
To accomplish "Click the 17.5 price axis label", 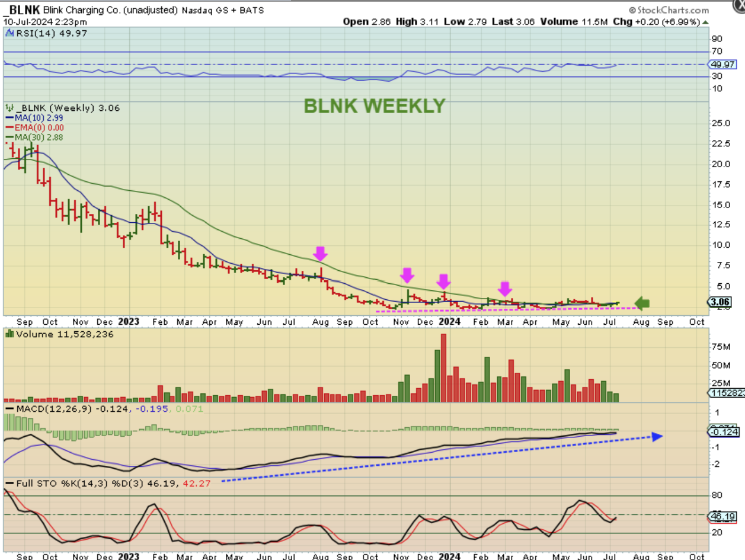I will 721,184.
